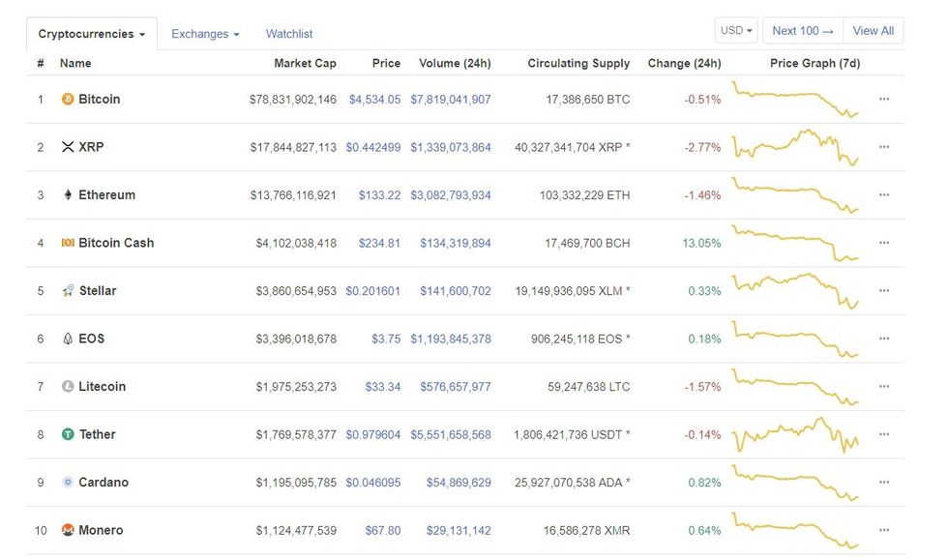The width and height of the screenshot is (948, 560).
Task: Click the XRP 7d price graph
Action: (795, 147)
